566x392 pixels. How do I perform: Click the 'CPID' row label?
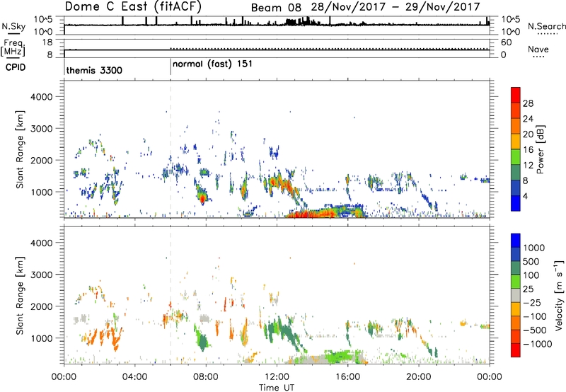(16, 67)
